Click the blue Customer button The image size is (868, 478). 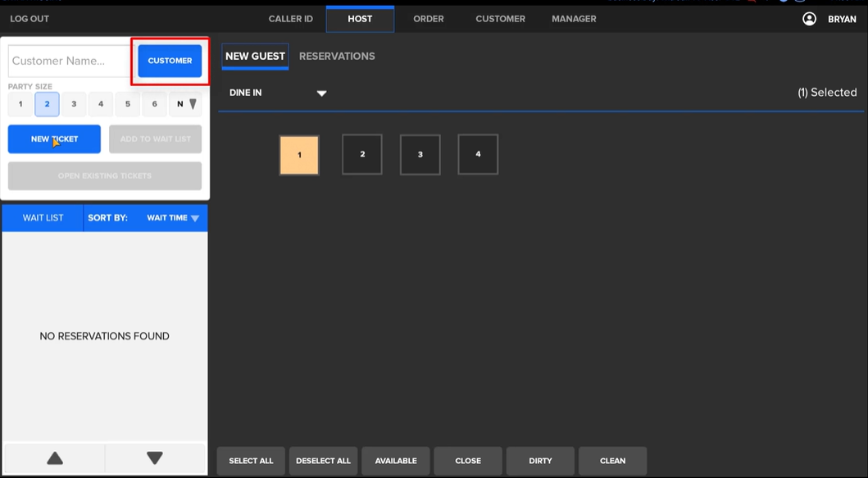(169, 60)
